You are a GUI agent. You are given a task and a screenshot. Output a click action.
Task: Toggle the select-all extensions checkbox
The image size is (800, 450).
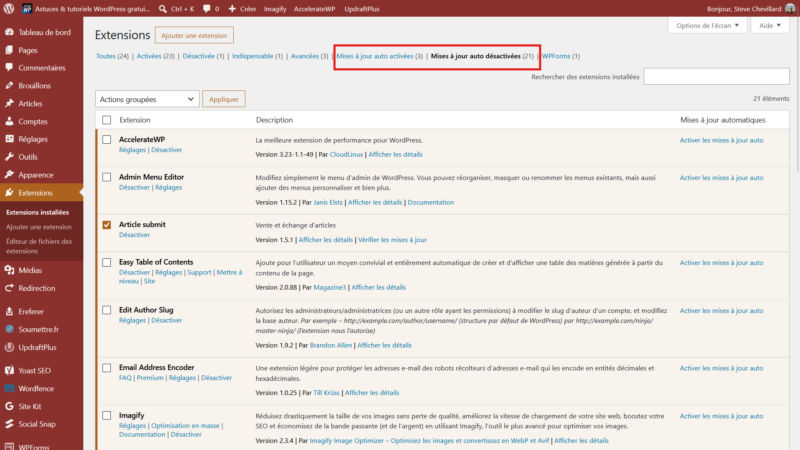pyautogui.click(x=107, y=120)
